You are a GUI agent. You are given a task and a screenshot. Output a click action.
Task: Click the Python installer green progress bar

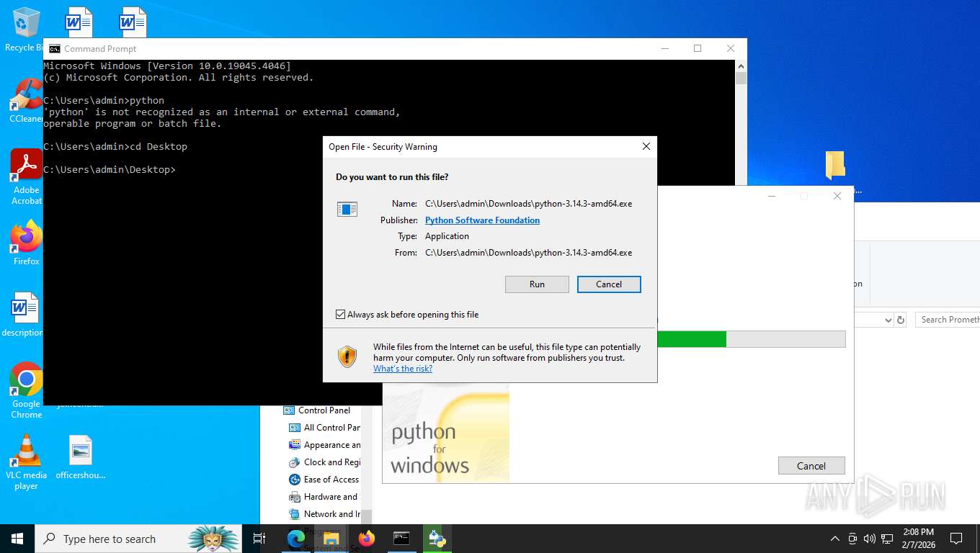point(691,339)
